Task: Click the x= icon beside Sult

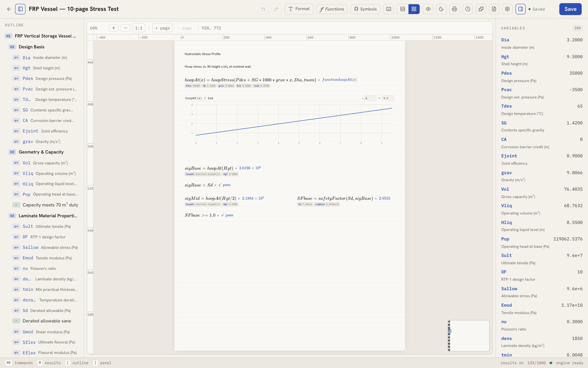Action: (x=16, y=226)
